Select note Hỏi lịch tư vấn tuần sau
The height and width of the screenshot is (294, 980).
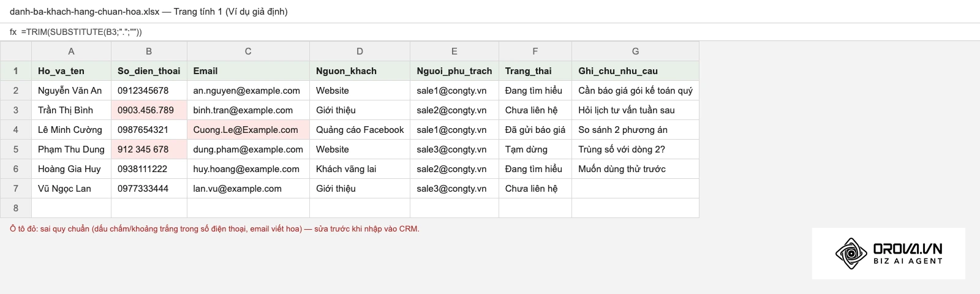click(x=635, y=110)
